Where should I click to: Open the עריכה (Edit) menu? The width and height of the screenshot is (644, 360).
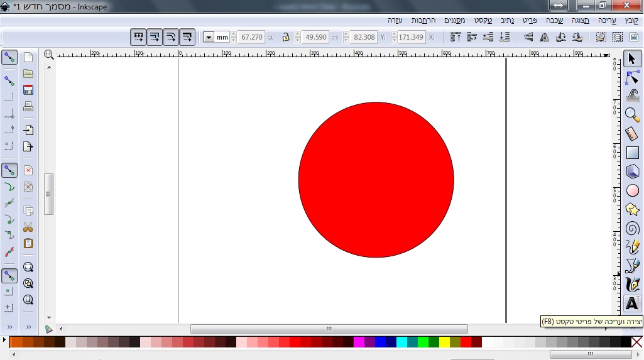coord(607,20)
